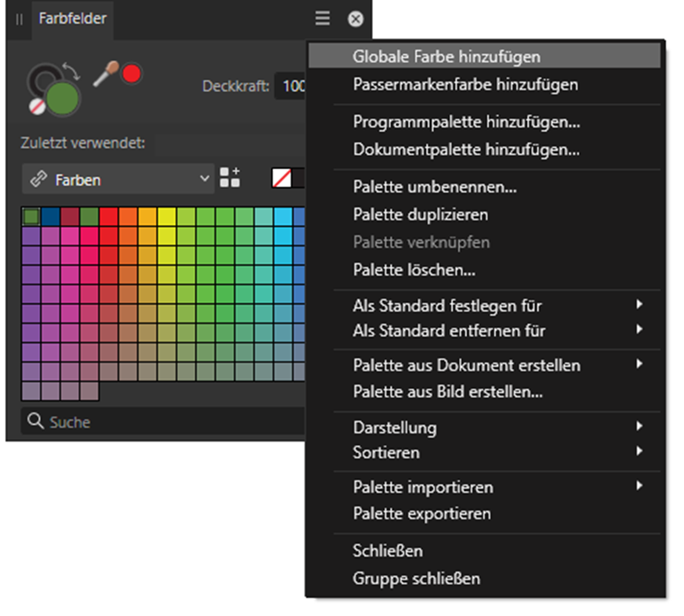Click the red picked-color circle
This screenshot has height=616, width=684.
pyautogui.click(x=131, y=74)
